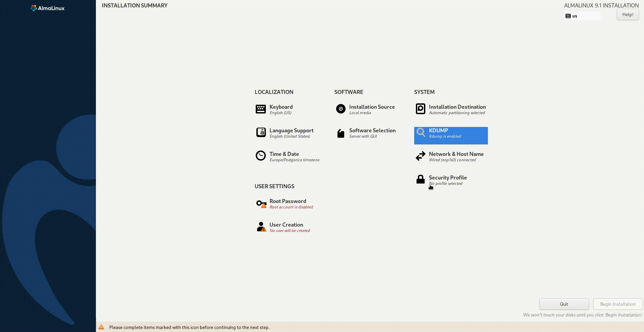The image size is (644, 332).
Task: Click the Network & Host Name arrows icon
Action: pyautogui.click(x=420, y=156)
